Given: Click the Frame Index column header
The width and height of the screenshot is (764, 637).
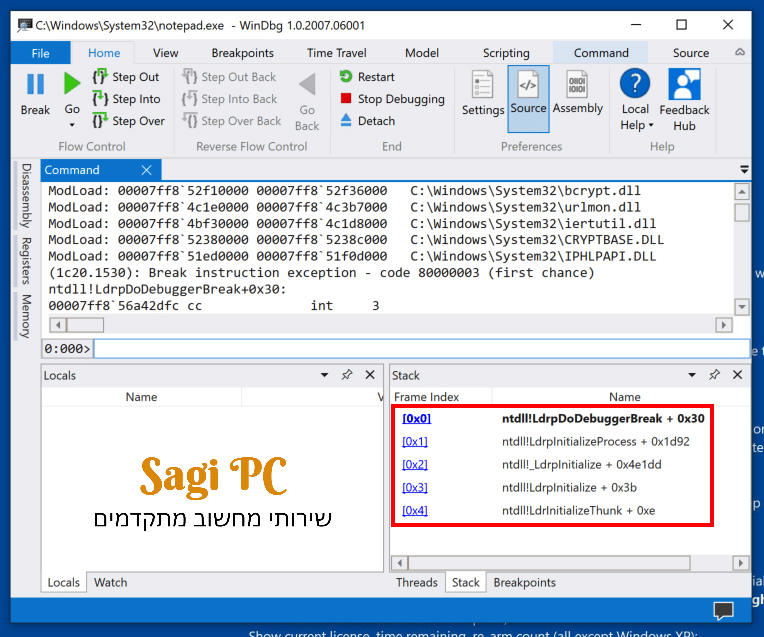Looking at the screenshot, I should (441, 397).
